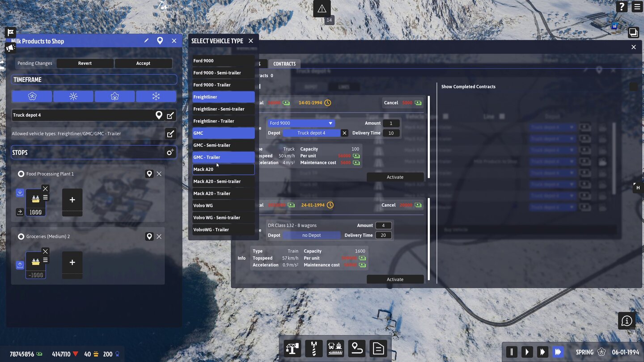Cancel the 24-01-1994 contract

coord(402,205)
